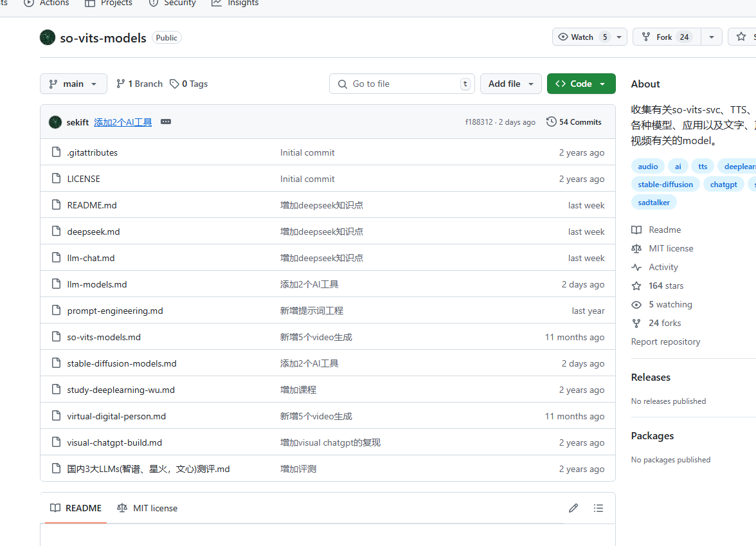756x546 pixels.
Task: Select the README tab
Action: coord(76,508)
